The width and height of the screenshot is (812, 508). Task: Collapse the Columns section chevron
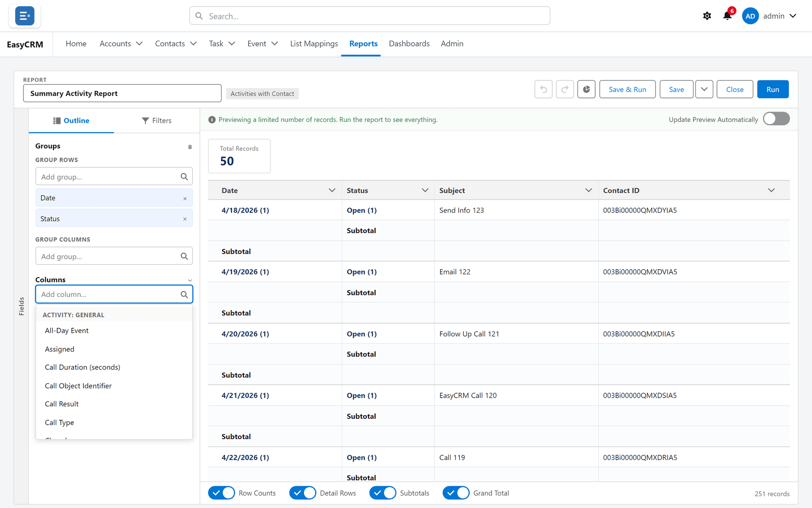(x=190, y=280)
